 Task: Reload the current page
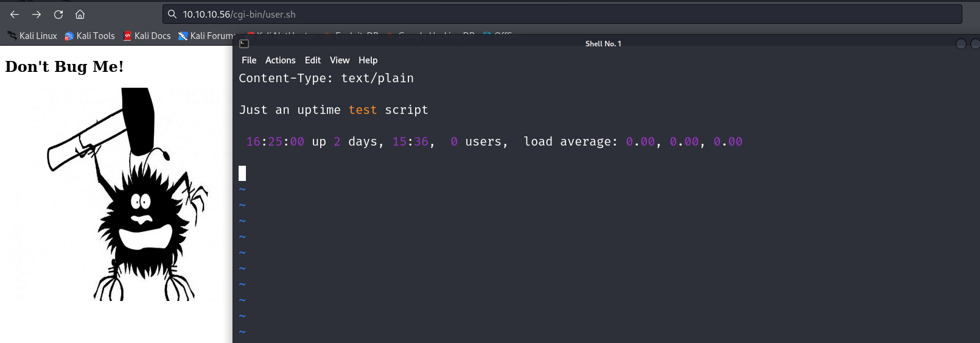(58, 14)
